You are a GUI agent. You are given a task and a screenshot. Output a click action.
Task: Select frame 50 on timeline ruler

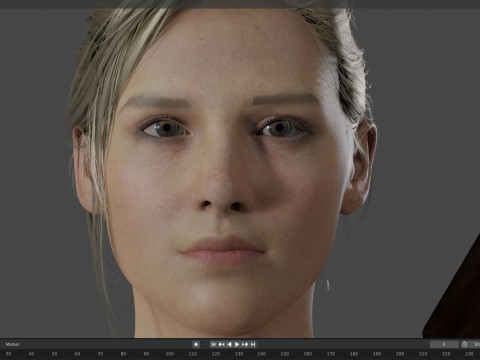point(54,354)
